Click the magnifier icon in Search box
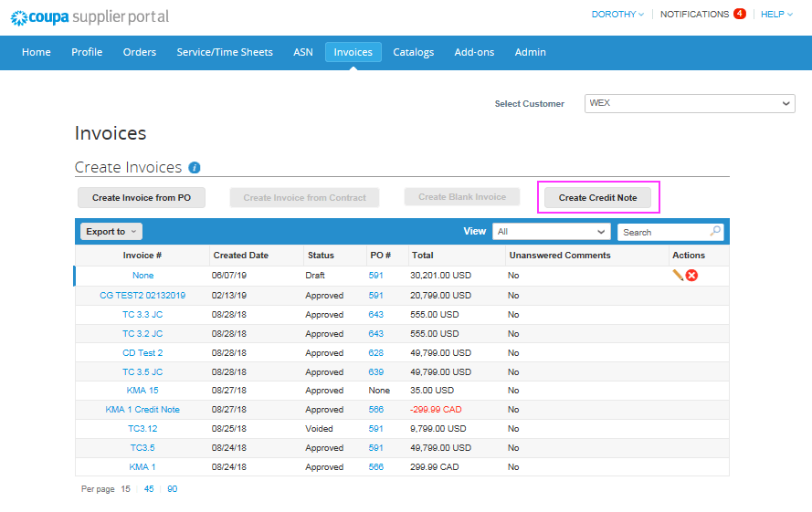 [715, 232]
